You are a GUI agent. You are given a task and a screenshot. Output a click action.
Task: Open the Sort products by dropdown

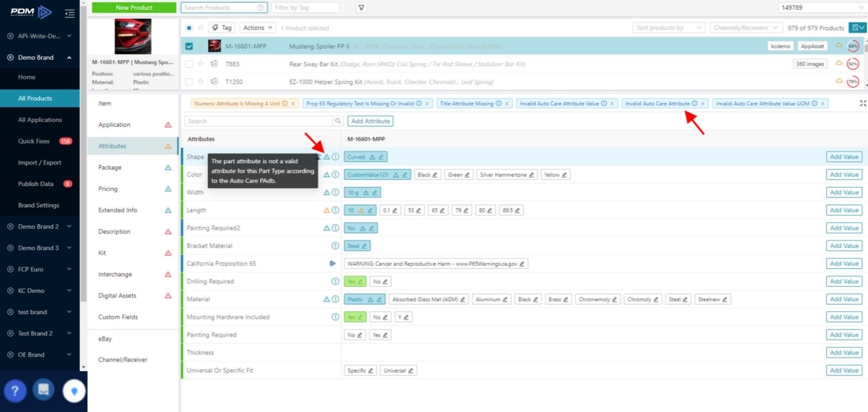click(x=669, y=28)
